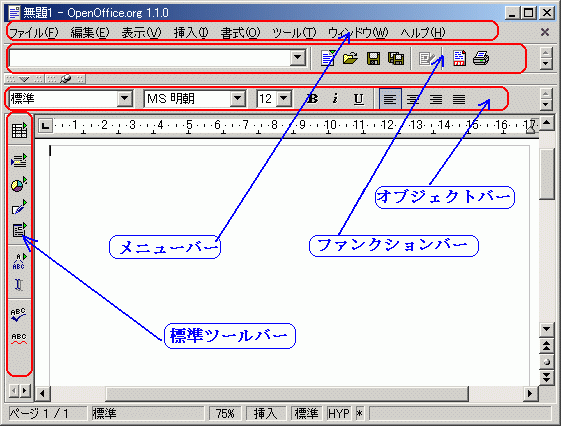Open the 標準 paragraph style dropdown
The height and width of the screenshot is (426, 561).
125,98
